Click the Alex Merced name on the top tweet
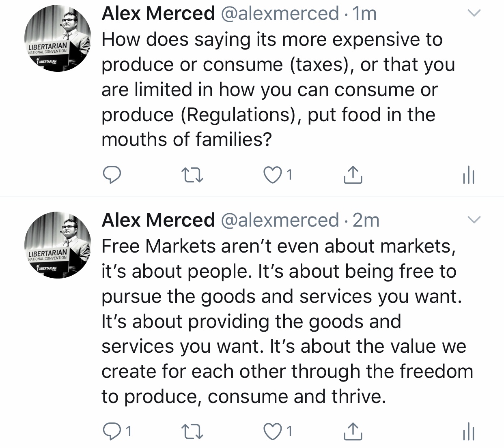This screenshot has height=448, width=504. click(x=158, y=13)
